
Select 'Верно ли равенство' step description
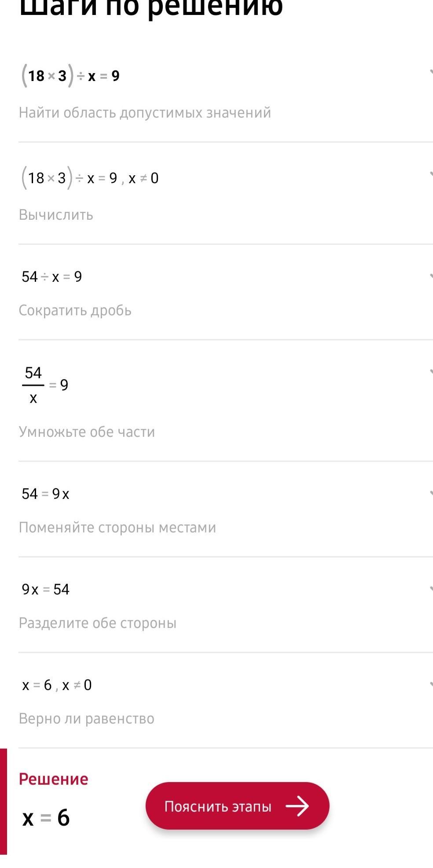[x=86, y=718]
